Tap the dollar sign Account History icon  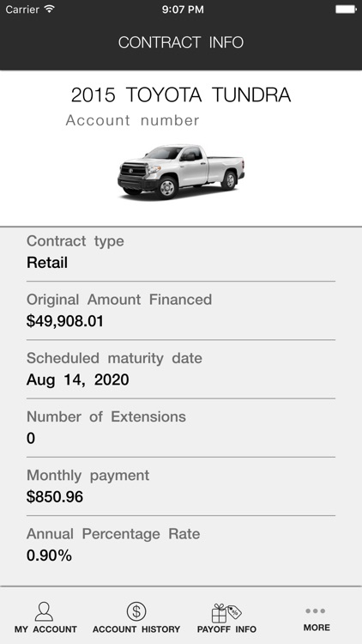tap(136, 611)
